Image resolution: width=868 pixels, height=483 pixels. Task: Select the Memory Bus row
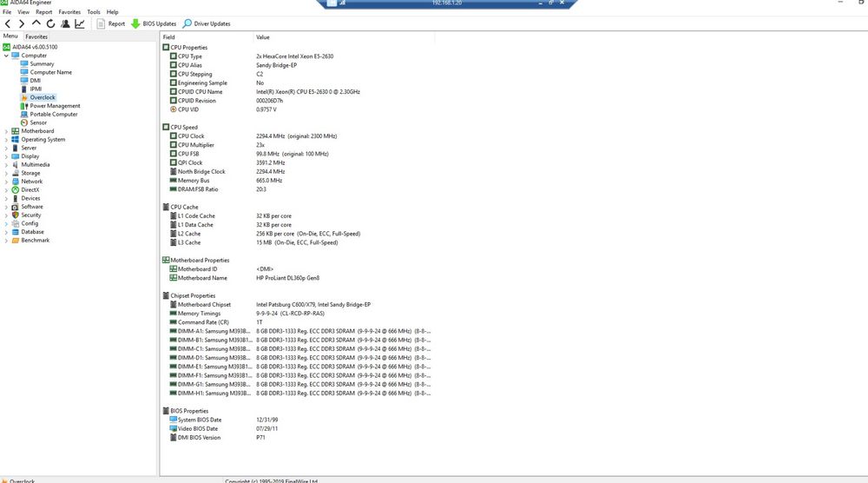(298, 181)
